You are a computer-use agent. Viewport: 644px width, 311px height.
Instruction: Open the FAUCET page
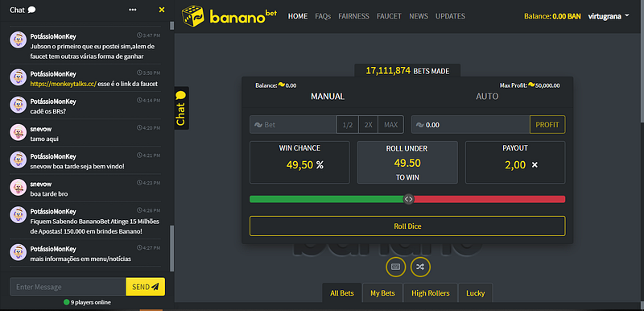coord(389,16)
